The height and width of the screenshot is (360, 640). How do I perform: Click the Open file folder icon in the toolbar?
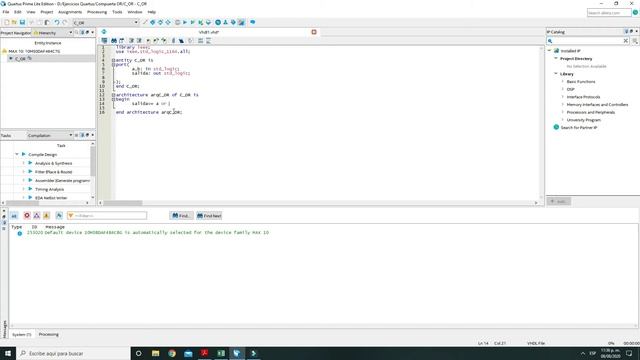14,22
